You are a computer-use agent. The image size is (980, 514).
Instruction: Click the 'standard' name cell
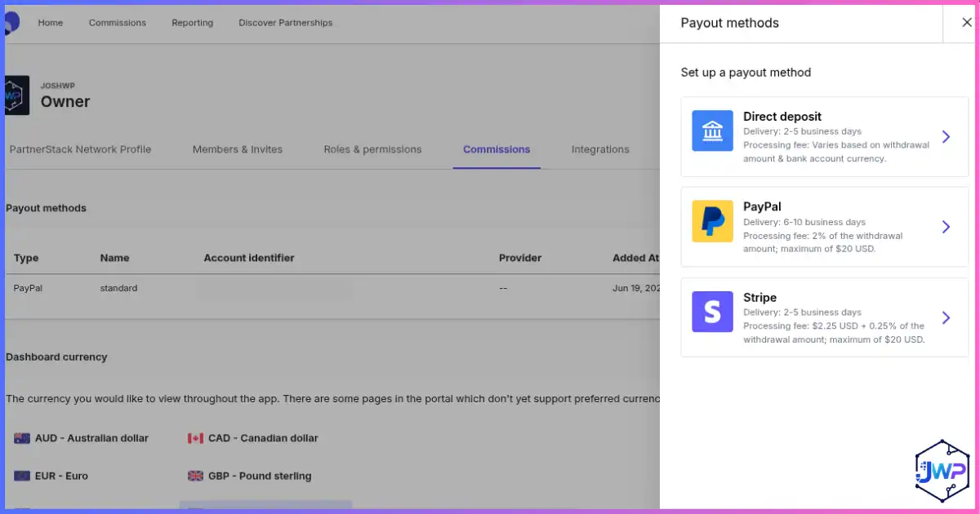[x=118, y=288]
